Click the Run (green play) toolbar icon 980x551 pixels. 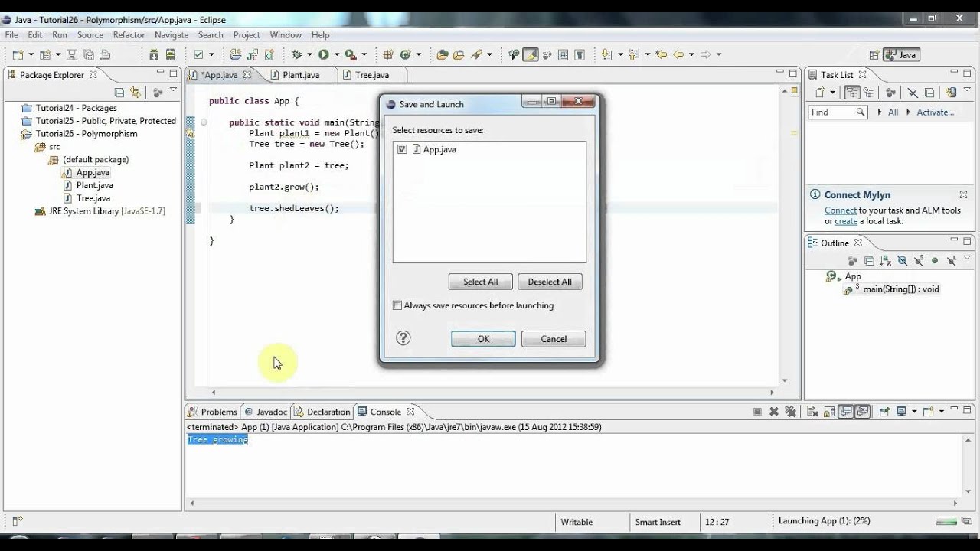324,54
